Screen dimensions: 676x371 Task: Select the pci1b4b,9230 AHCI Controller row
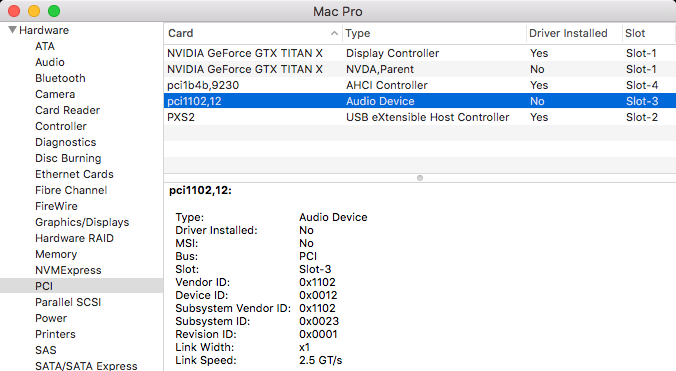coord(419,85)
